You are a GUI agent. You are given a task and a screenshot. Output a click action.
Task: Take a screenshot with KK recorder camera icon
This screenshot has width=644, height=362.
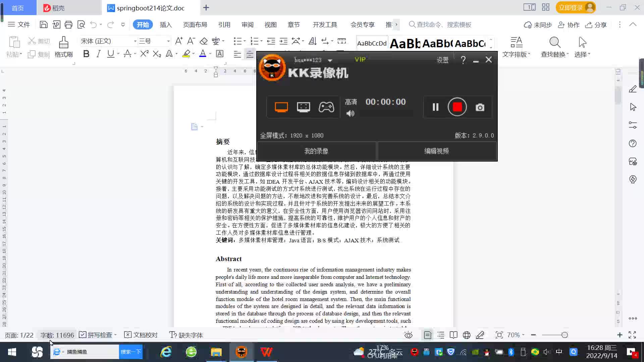coord(480,107)
